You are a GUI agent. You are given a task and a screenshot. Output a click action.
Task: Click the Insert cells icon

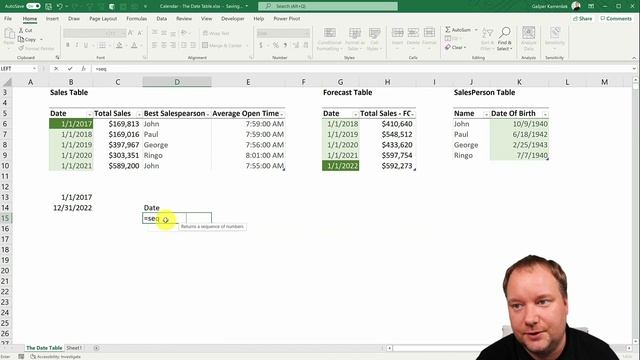[x=398, y=33]
